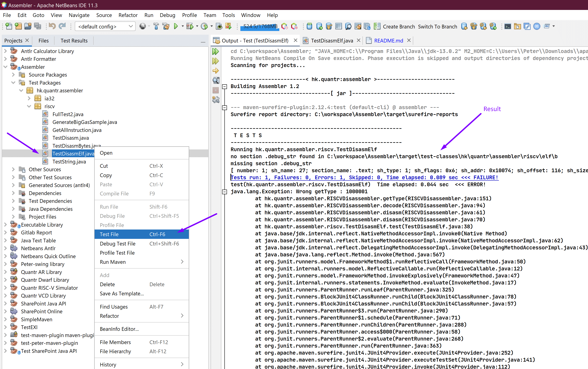Choose Test File in context menu
588x369 pixels.
141,234
